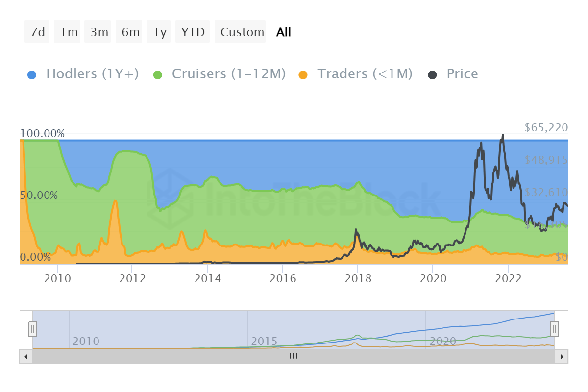Choose the 6m time range
The height and width of the screenshot is (392, 588).
pos(131,32)
